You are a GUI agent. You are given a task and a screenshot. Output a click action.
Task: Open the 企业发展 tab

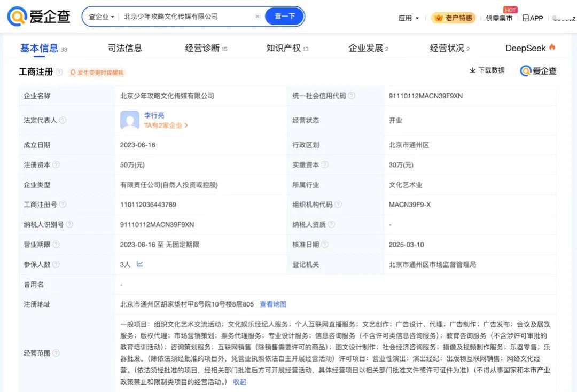click(x=368, y=48)
